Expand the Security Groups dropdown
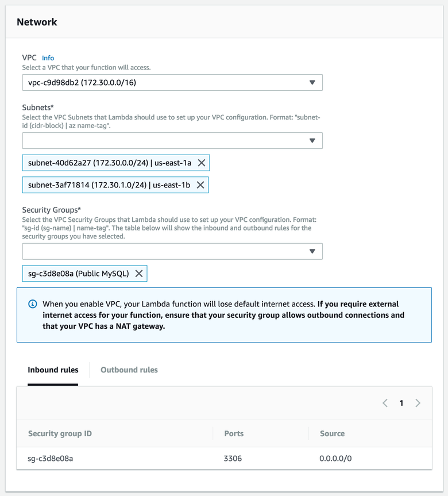The image size is (448, 496). (172, 252)
